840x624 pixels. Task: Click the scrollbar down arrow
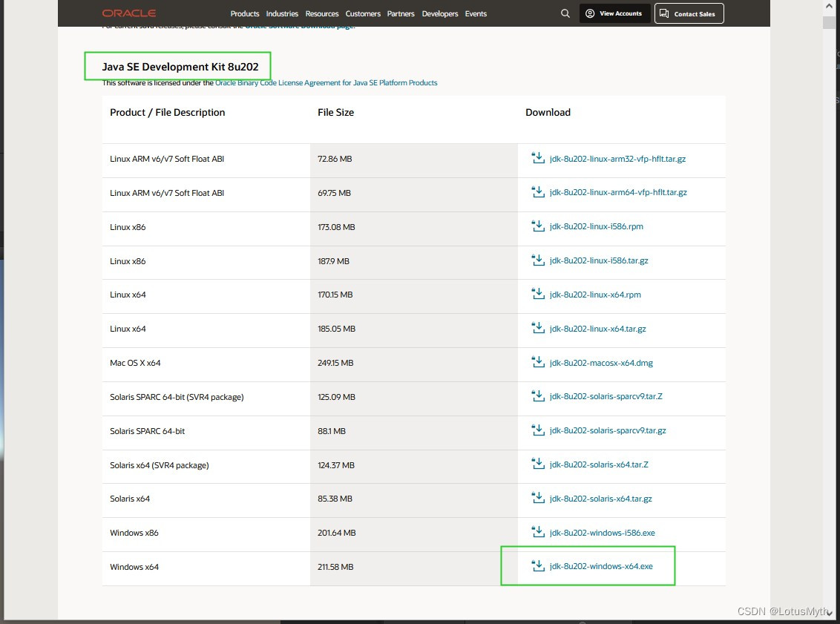point(830,614)
